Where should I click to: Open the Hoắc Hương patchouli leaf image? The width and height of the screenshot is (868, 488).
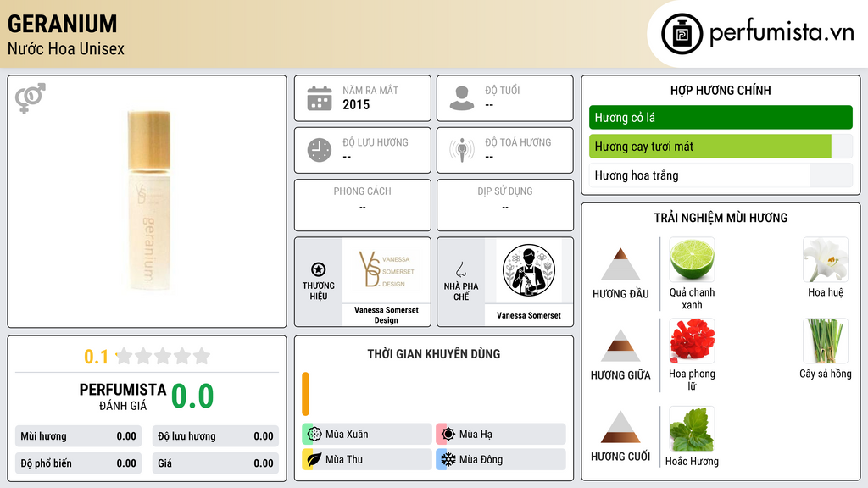[692, 429]
